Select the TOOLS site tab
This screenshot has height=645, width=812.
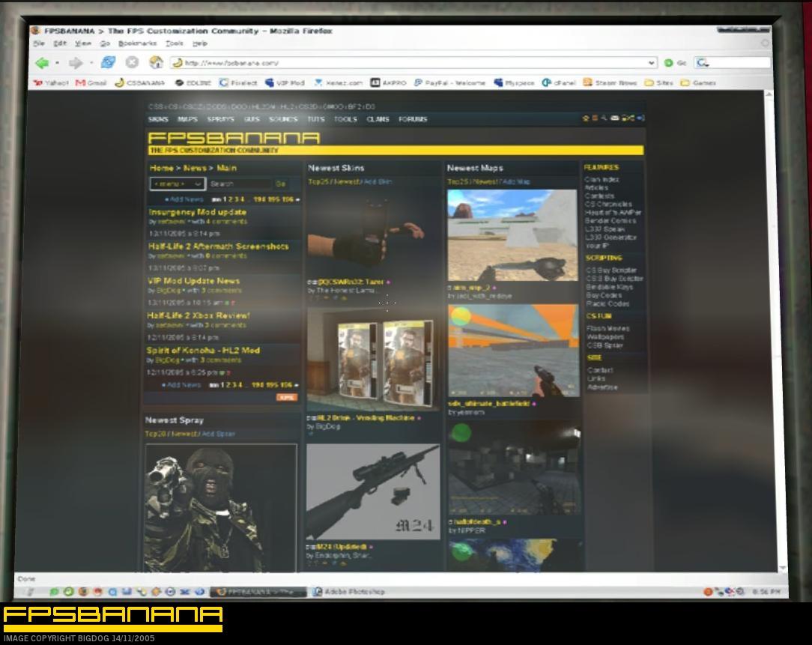point(345,119)
